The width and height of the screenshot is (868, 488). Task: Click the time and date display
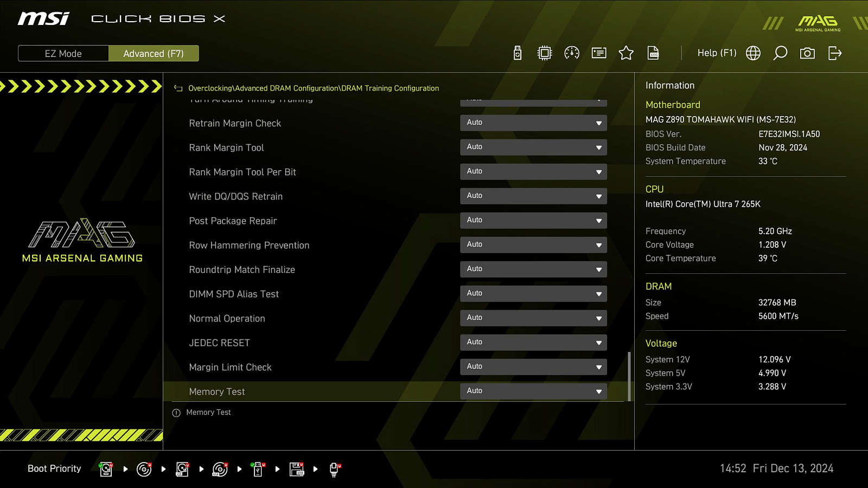click(x=776, y=468)
